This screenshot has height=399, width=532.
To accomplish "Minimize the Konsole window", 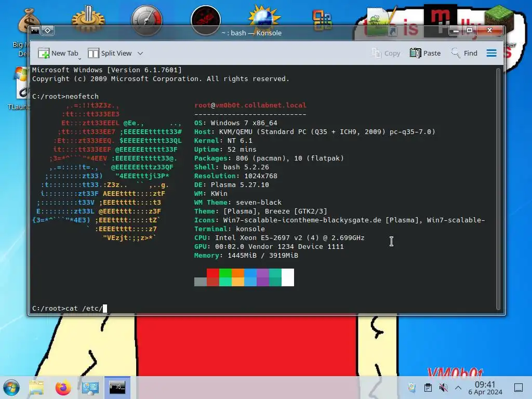I will [x=456, y=31].
